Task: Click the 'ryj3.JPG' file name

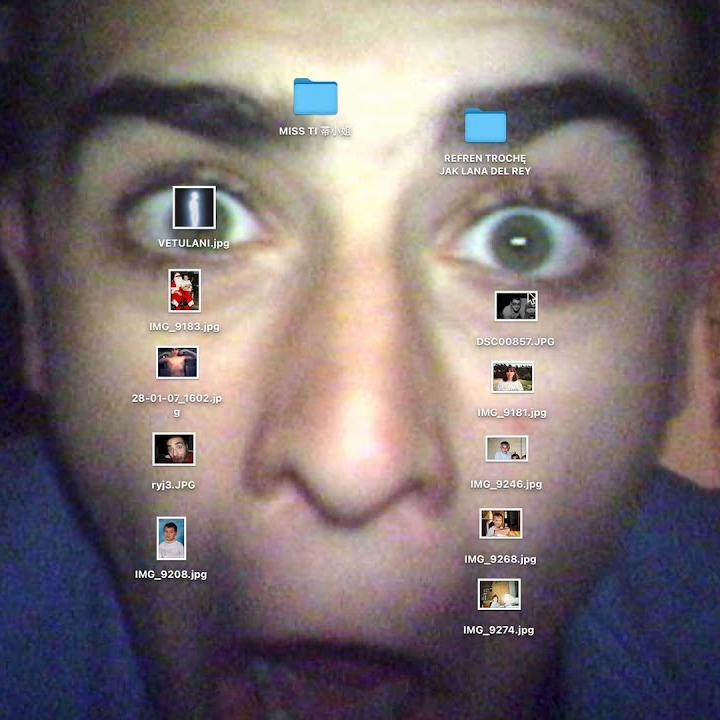Action: click(174, 485)
